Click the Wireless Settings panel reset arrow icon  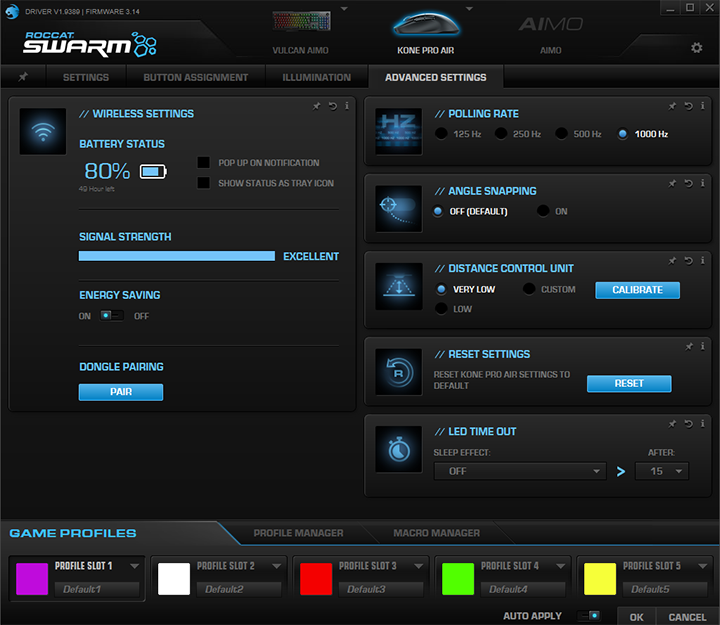pyautogui.click(x=333, y=106)
